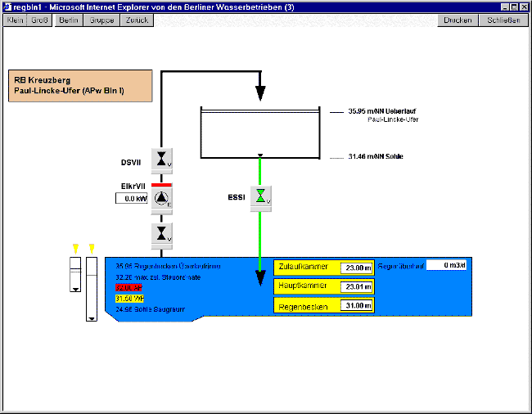The image size is (532, 414).
Task: Click the first yellow level sensor marker
Action: (x=75, y=249)
